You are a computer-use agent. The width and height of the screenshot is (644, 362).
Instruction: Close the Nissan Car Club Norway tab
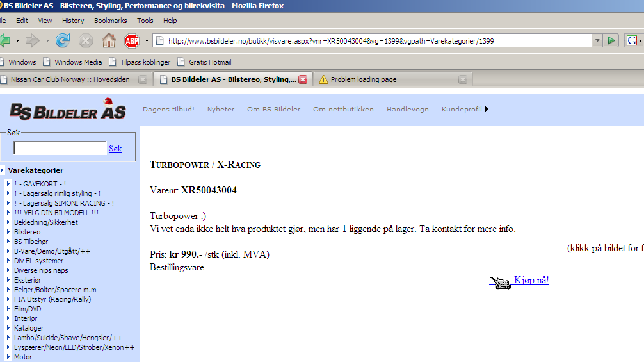click(143, 79)
